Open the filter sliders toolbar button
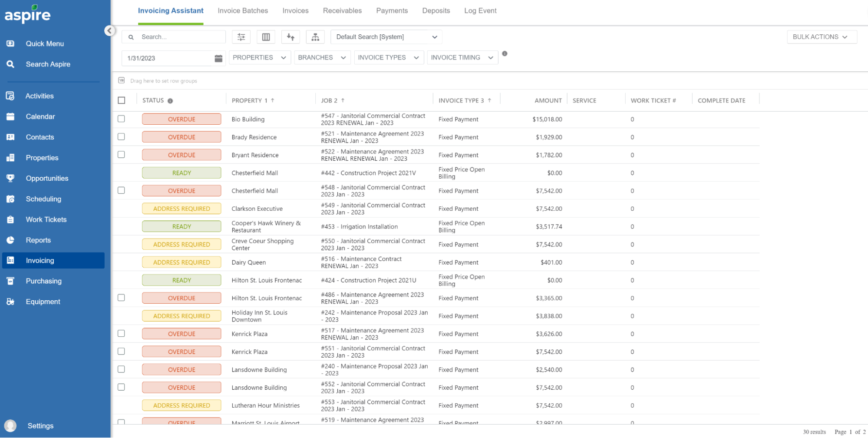The image size is (868, 438). [x=241, y=37]
